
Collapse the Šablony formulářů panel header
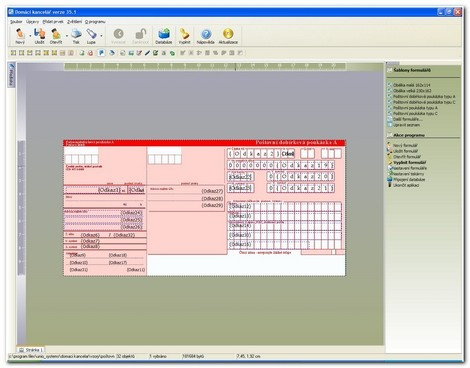423,70
